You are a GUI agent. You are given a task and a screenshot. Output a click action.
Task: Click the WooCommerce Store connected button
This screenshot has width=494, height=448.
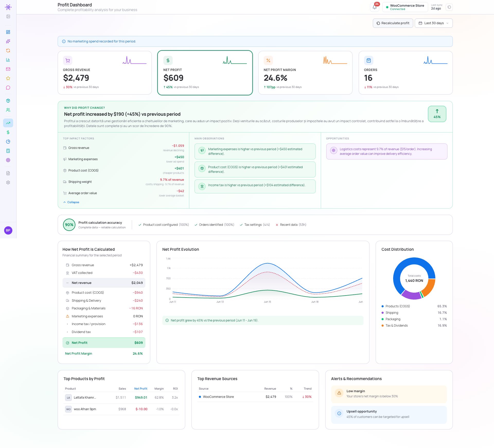[x=405, y=7]
